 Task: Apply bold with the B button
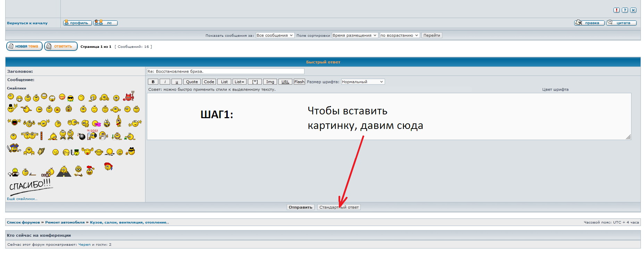point(153,82)
